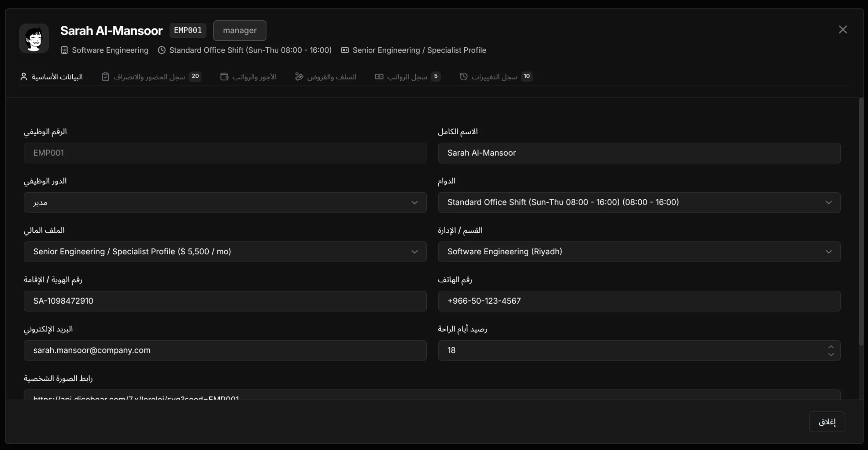
Task: Click the إغلاق button
Action: (827, 422)
